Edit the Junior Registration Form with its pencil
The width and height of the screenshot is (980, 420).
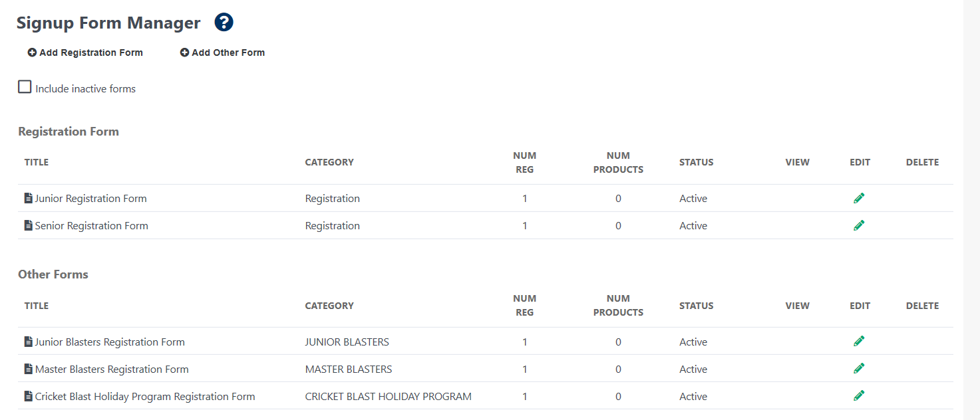(x=859, y=198)
